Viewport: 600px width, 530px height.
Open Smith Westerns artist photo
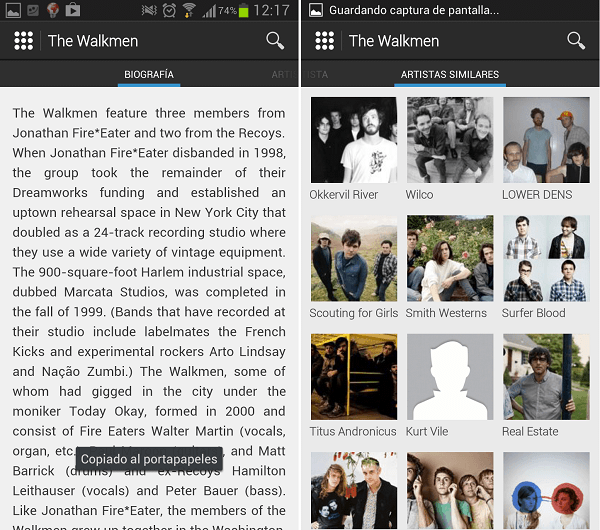450,258
